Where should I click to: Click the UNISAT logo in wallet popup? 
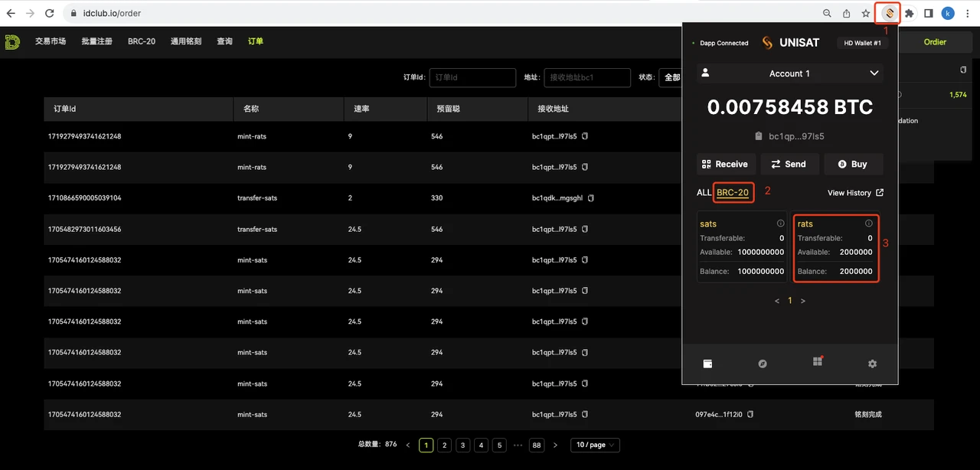point(790,43)
